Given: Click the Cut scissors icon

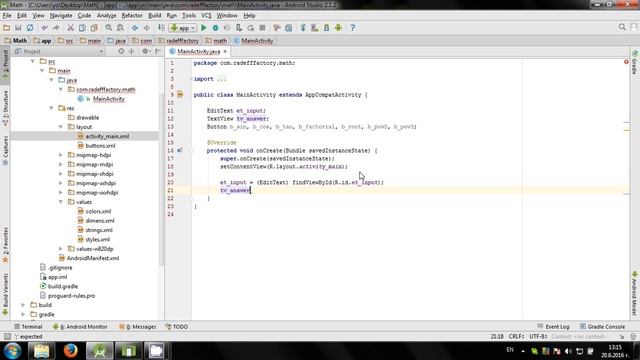Looking at the screenshot, I should pos(70,28).
